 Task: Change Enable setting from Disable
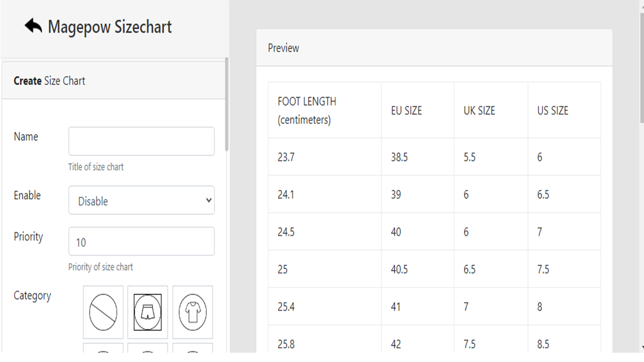pos(141,200)
